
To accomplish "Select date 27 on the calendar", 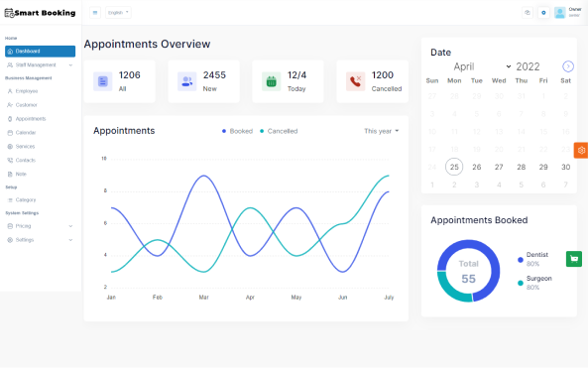I will coord(499,167).
